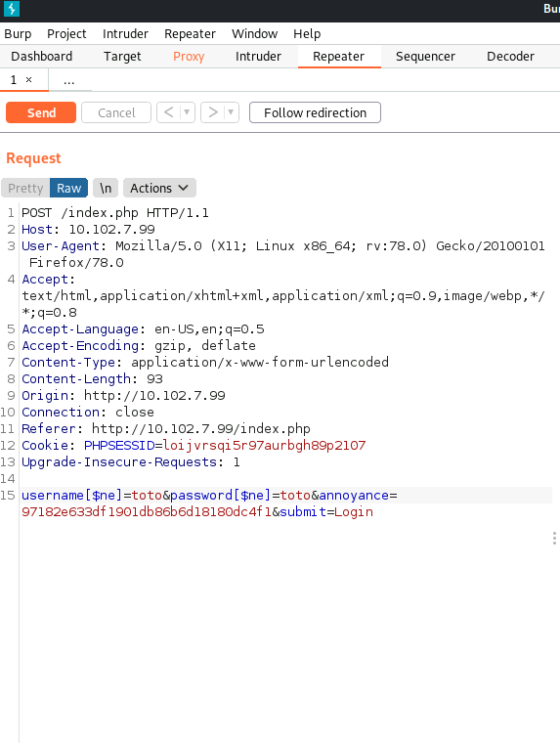The width and height of the screenshot is (560, 743).
Task: Open the Repeater menu in menu bar
Action: coord(190,34)
